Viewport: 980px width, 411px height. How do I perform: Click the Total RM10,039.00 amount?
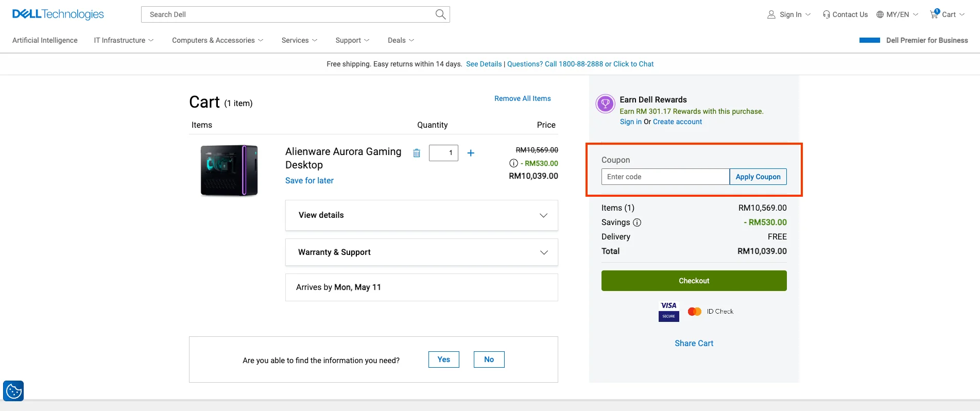click(x=762, y=251)
